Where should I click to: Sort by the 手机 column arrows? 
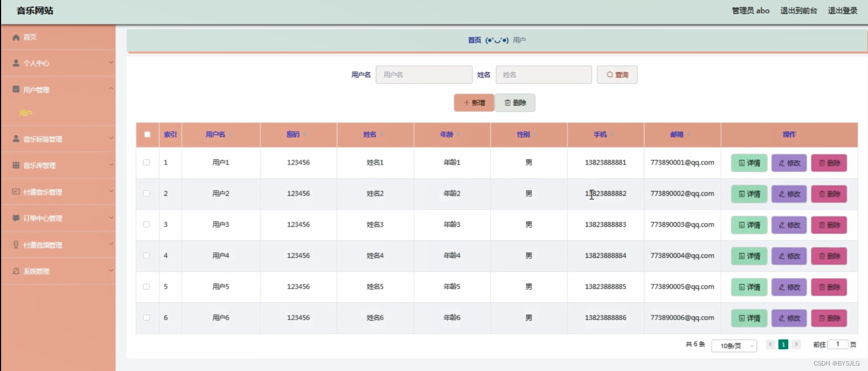pos(613,134)
